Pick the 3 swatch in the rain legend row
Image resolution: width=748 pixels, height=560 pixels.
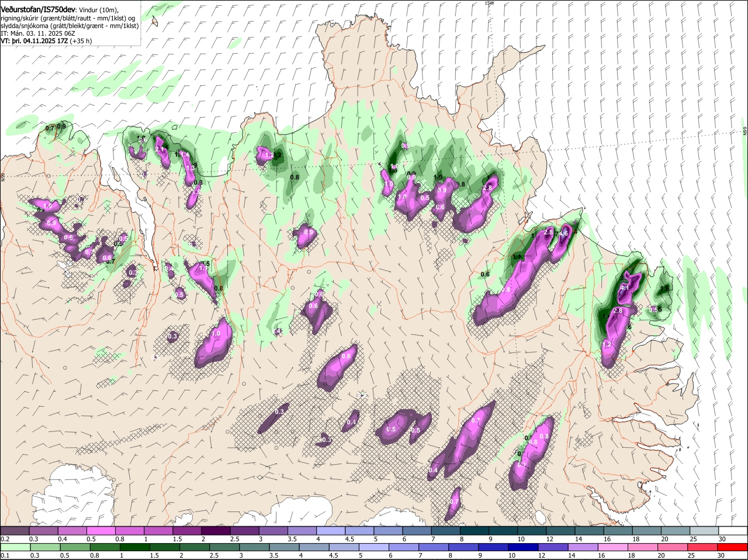point(254,547)
